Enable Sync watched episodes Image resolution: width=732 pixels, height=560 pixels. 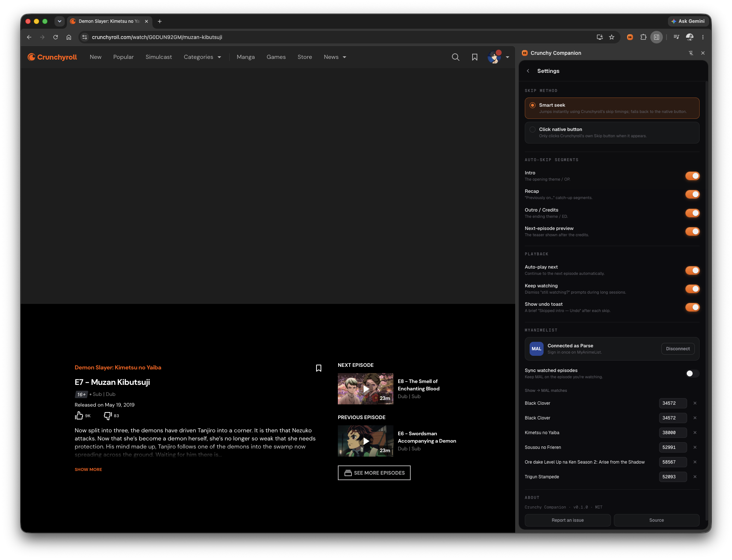(x=692, y=373)
